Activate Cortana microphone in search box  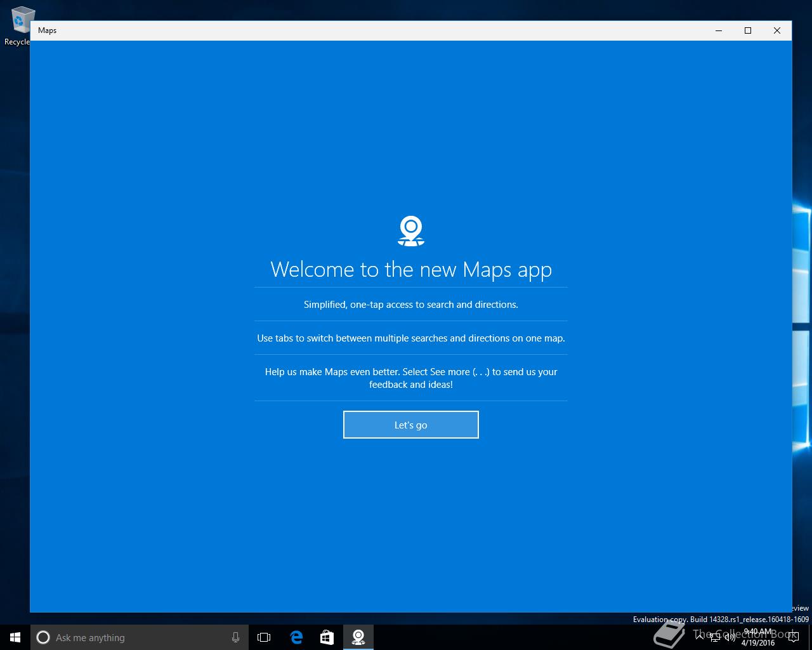coord(235,637)
